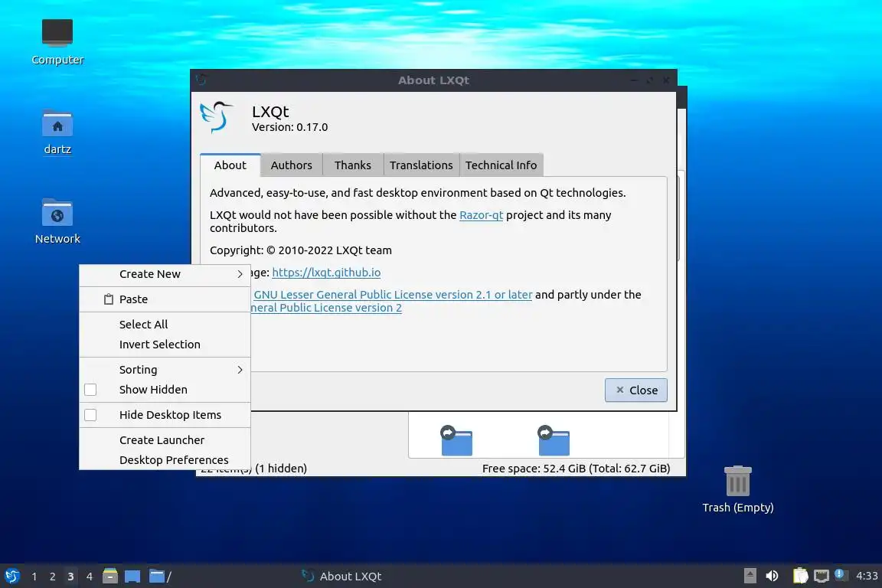882x588 pixels.
Task: Open the root folder directory menu in panel
Action: click(x=160, y=576)
